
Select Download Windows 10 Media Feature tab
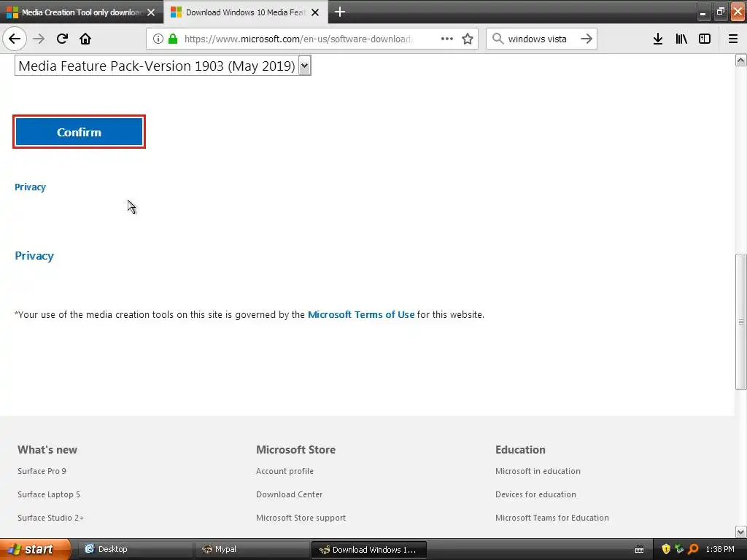pos(245,12)
